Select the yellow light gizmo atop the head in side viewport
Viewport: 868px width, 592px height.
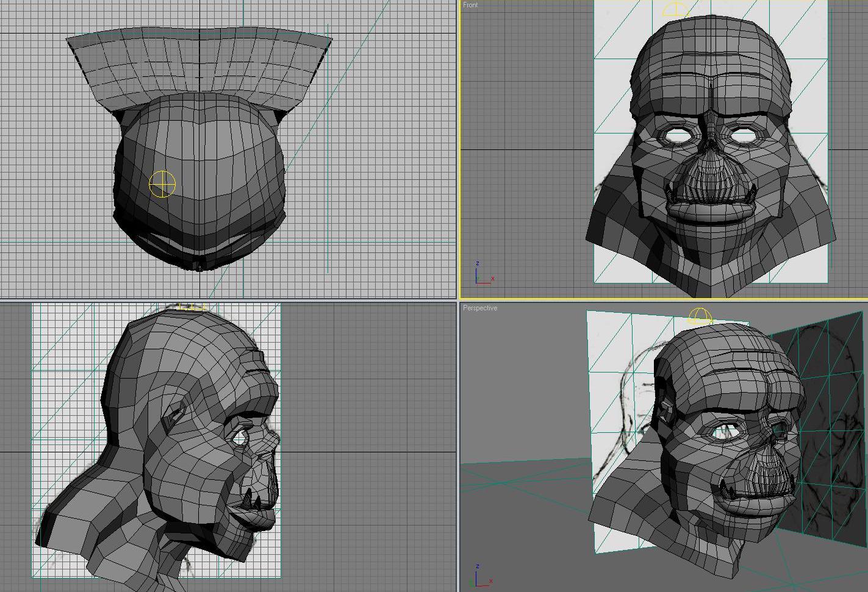click(x=191, y=307)
